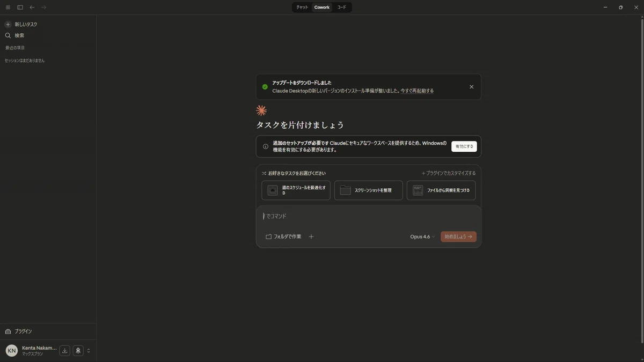Click the アップデートをダウンロードしました title

click(302, 83)
